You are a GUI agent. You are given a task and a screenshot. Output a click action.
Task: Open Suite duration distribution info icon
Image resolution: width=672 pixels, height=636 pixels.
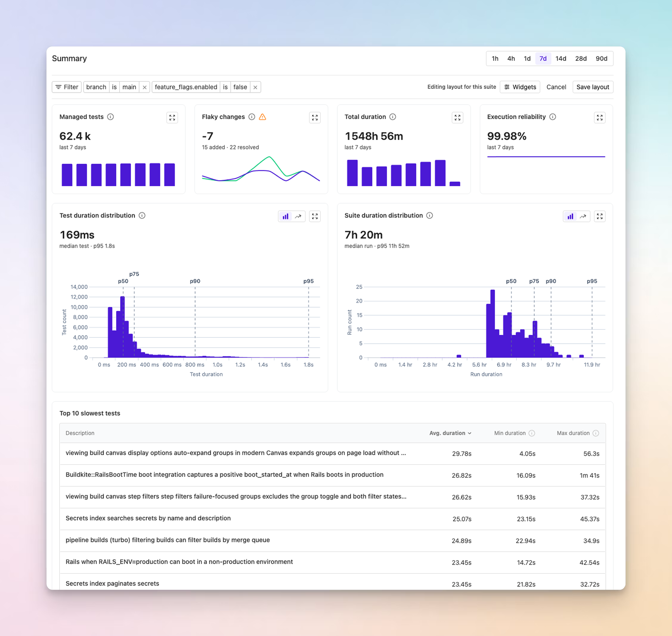coord(430,215)
